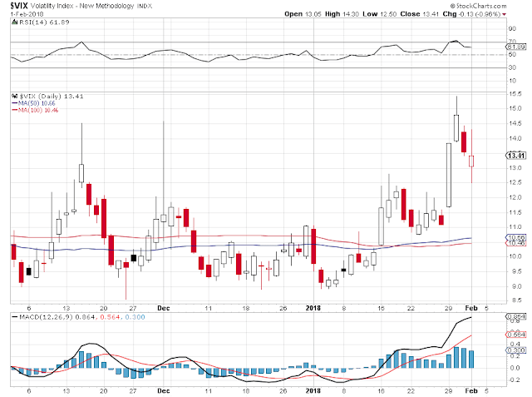Click the 61.89 RSI value tag on right axis
This screenshot has width=532, height=397.
tap(517, 47)
